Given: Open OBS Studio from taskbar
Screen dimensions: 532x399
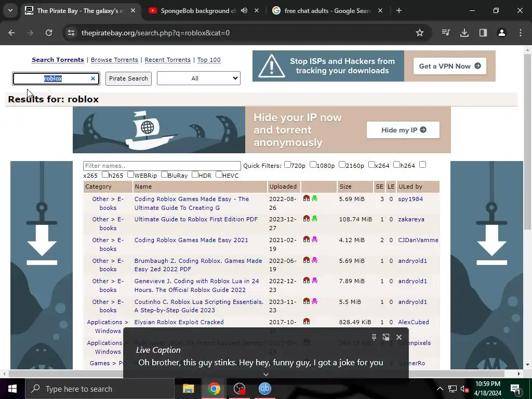Looking at the screenshot, I should pos(240,389).
